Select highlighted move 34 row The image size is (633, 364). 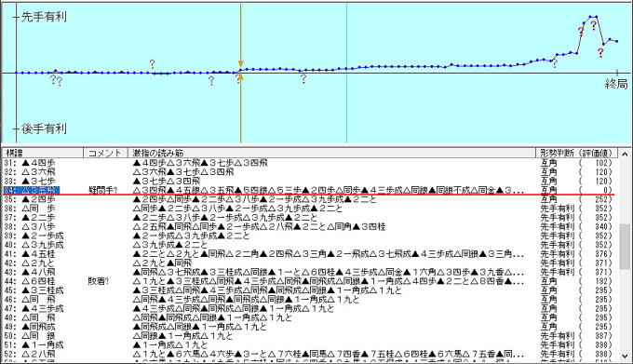309,190
